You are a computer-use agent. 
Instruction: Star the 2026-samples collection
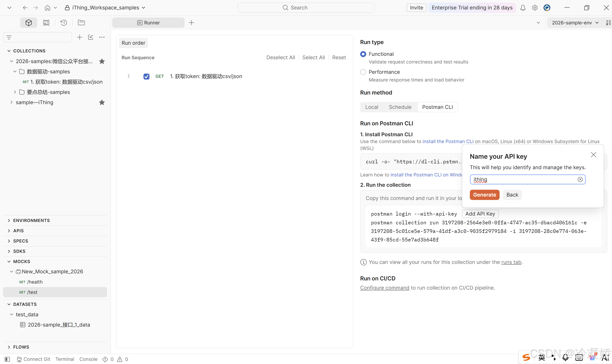102,61
